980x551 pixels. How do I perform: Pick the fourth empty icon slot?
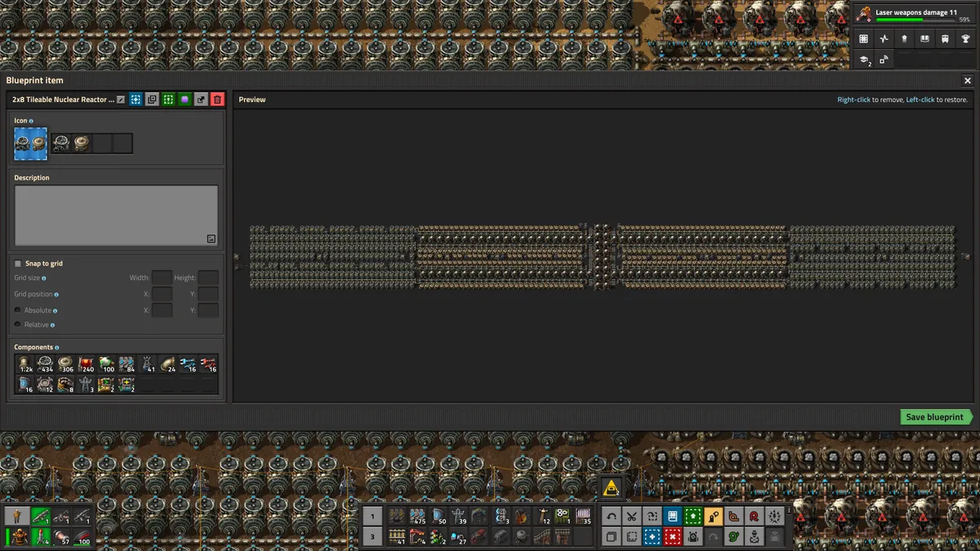click(122, 144)
